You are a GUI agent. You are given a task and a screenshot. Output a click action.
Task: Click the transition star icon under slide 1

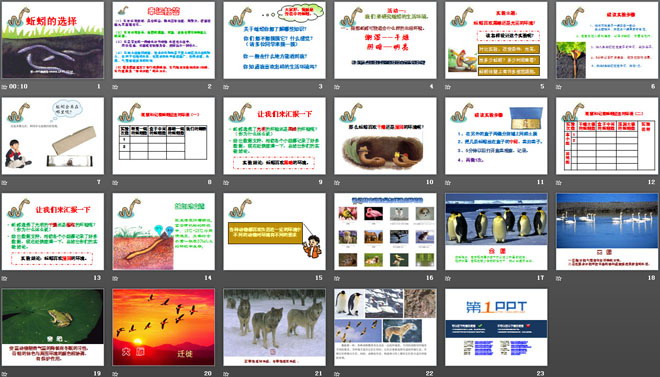[x=4, y=87]
